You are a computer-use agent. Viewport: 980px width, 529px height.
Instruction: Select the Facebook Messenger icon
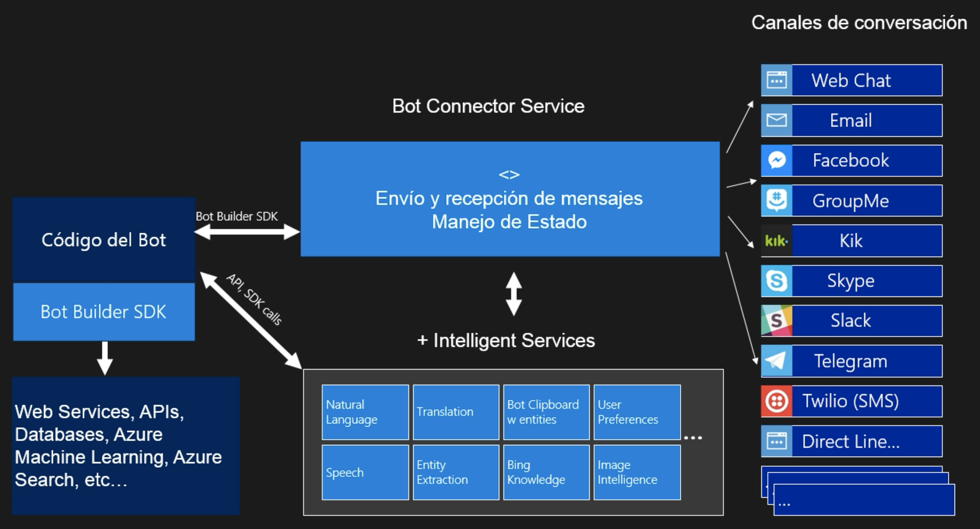776,160
